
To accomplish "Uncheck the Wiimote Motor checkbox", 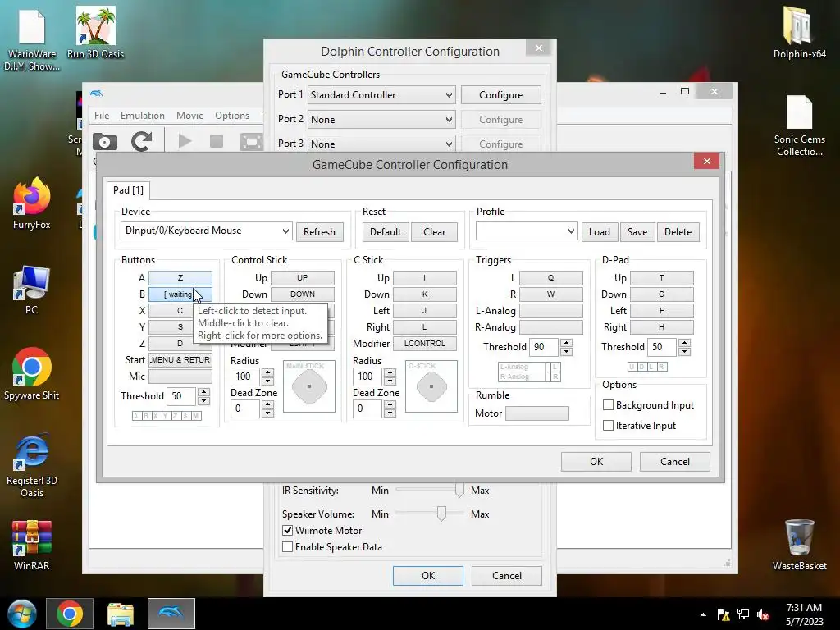I will tap(288, 531).
